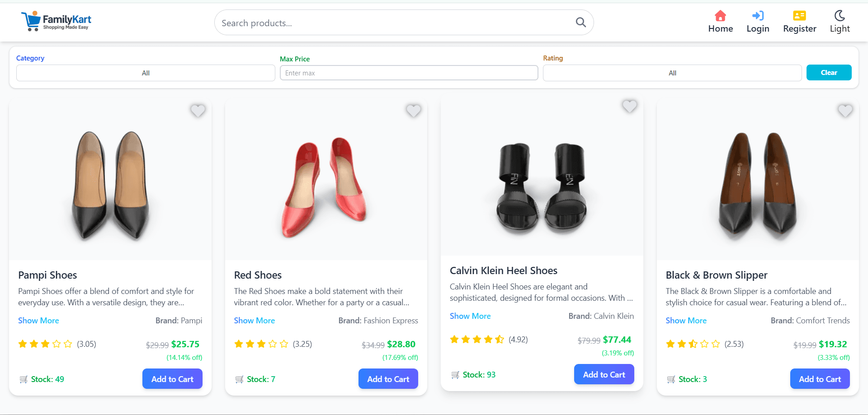Add Calvin Klein Heel Shoes to cart
The height and width of the screenshot is (415, 868).
pyautogui.click(x=604, y=374)
